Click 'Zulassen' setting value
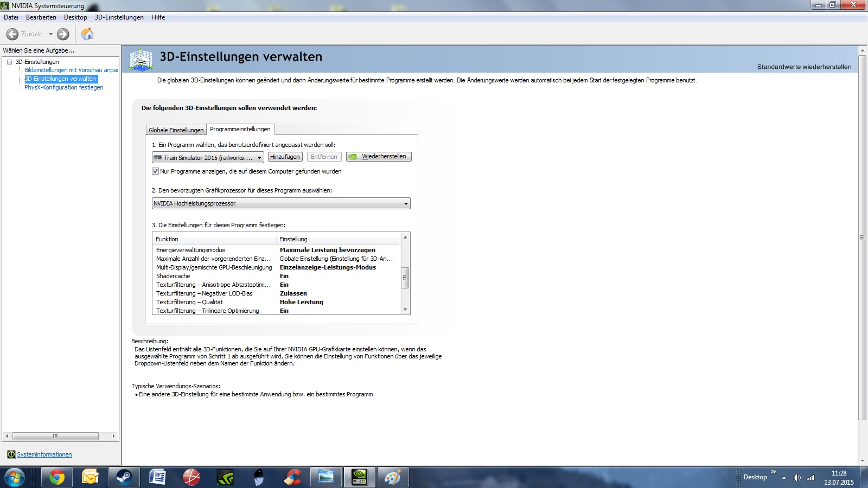The image size is (868, 488). [293, 293]
